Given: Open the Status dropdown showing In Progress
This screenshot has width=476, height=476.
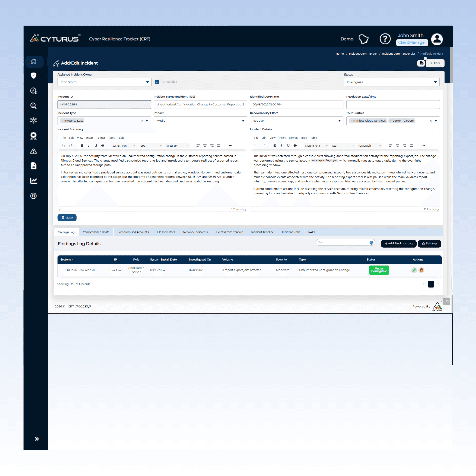Looking at the screenshot, I should click(x=392, y=82).
